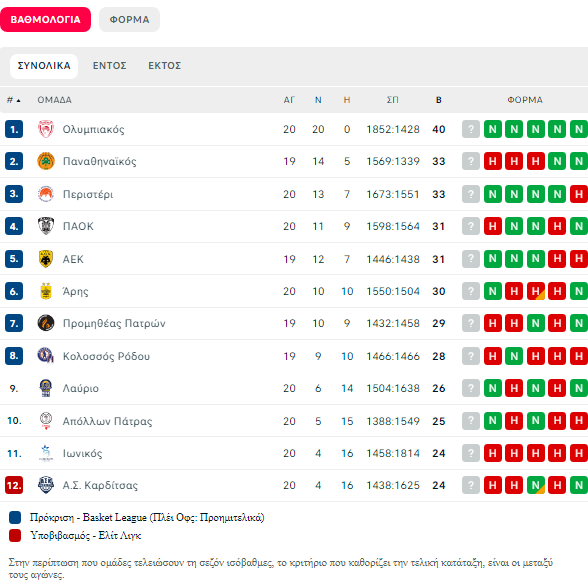Image resolution: width=588 pixels, height=588 pixels.
Task: Sort standings by the Β points column header
Action: [x=438, y=100]
